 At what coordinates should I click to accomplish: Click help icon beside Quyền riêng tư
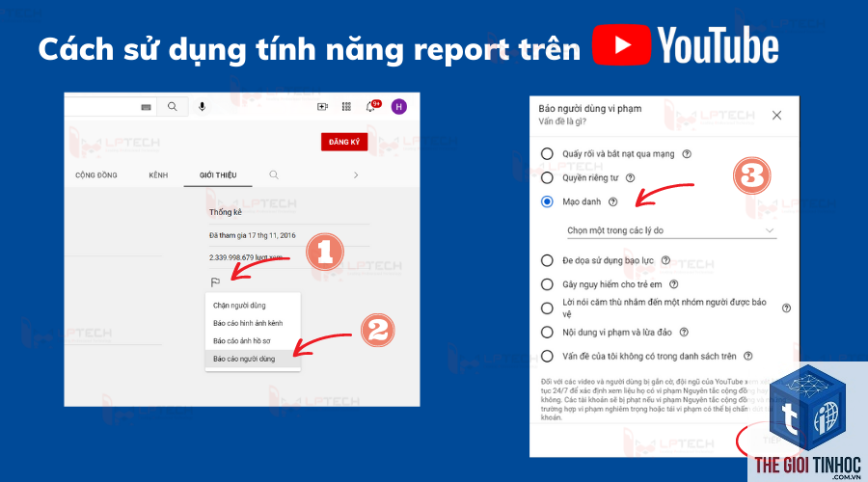630,177
